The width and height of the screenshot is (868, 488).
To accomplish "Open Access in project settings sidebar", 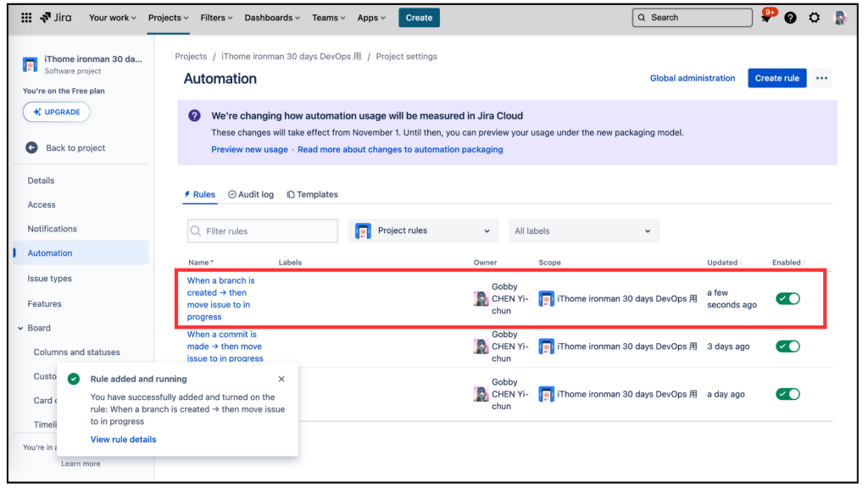I will coord(42,205).
